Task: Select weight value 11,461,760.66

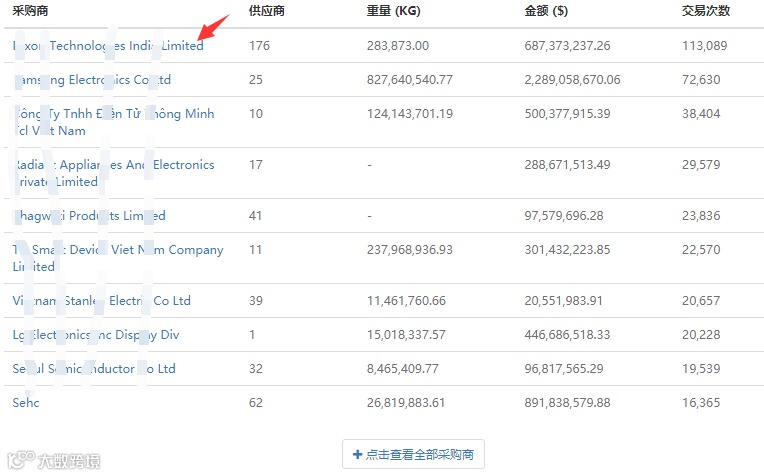Action: (x=406, y=301)
